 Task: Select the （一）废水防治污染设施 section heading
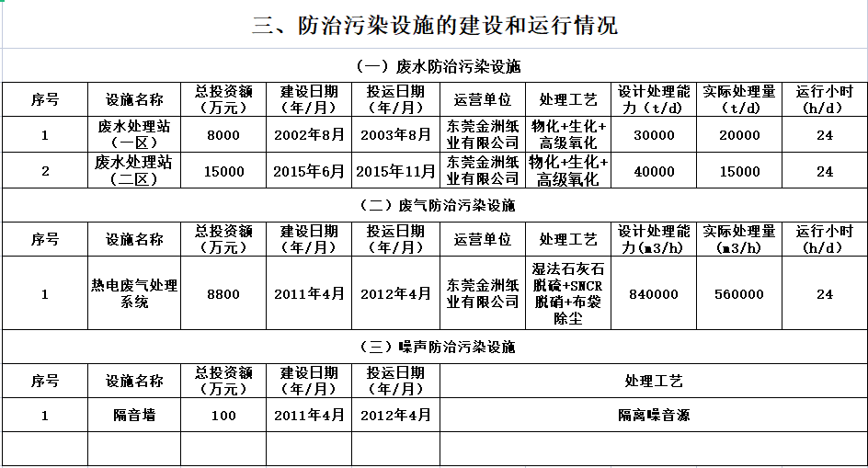tap(434, 67)
